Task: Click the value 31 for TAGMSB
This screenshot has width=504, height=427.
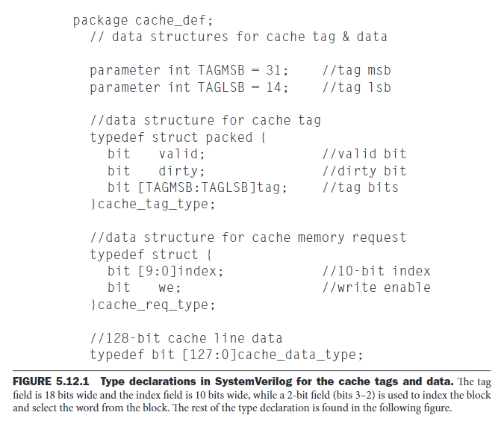Action: 273,70
